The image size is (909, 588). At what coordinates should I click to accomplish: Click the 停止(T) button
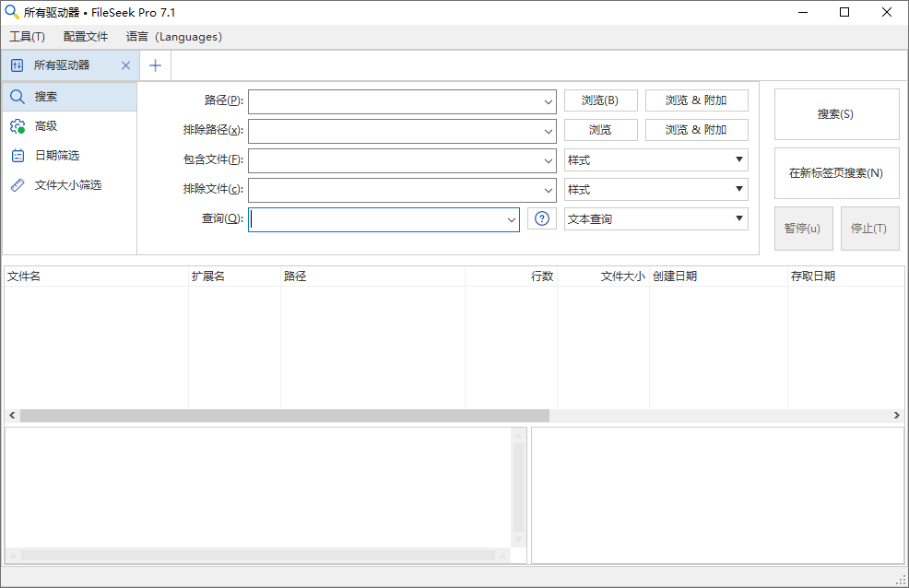point(869,229)
